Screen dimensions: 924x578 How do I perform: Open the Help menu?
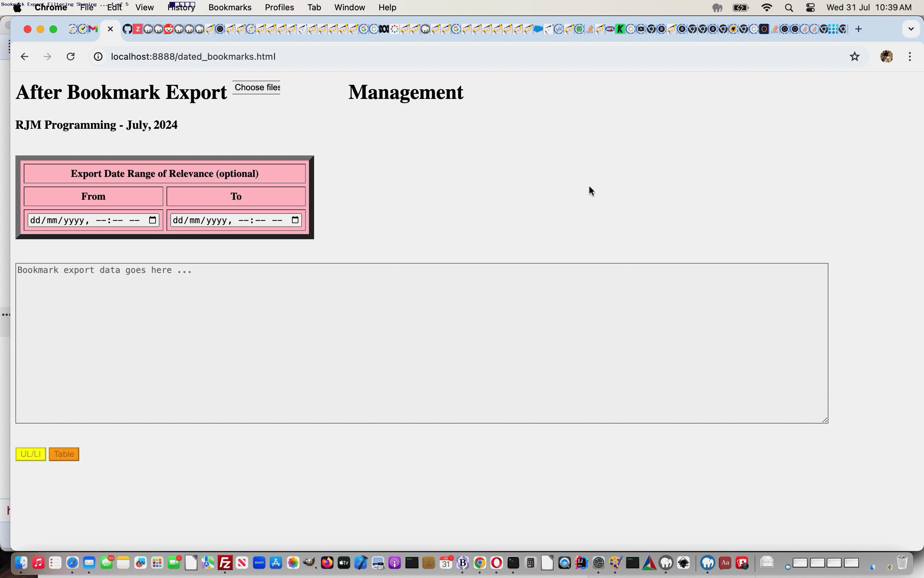pos(387,8)
